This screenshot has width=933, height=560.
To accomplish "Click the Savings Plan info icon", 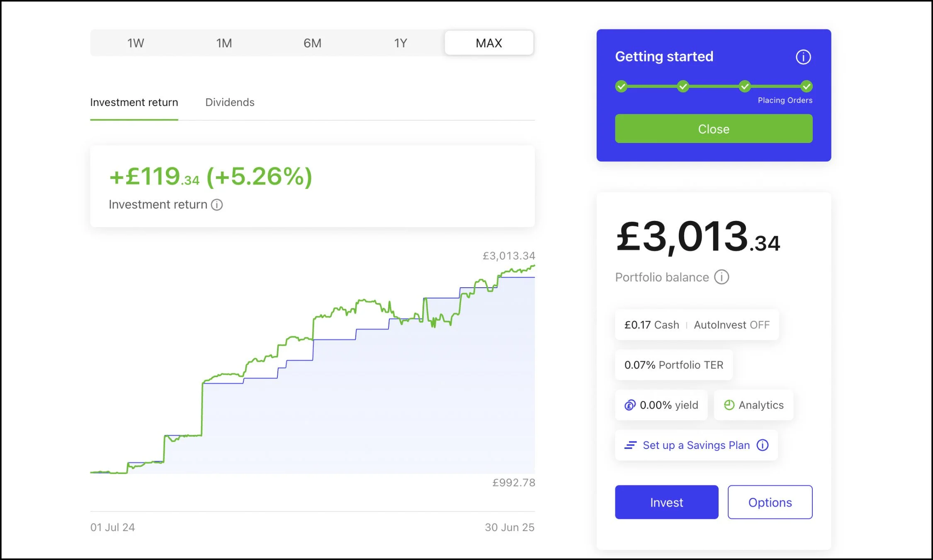I will [762, 445].
